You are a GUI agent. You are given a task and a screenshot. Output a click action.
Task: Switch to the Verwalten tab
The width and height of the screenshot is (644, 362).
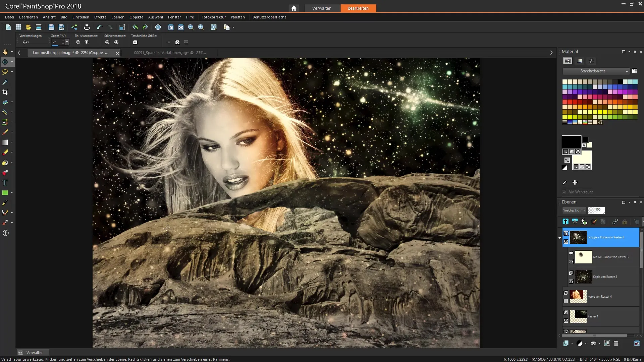(322, 8)
